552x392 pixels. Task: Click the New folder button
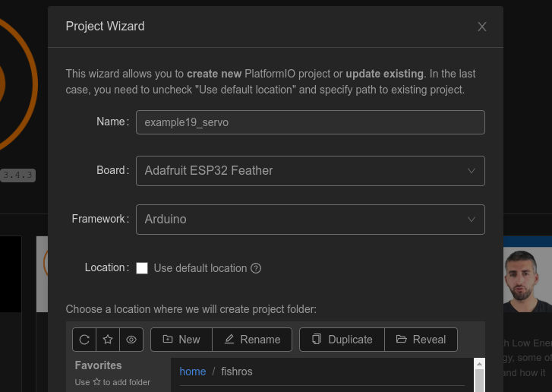point(181,340)
